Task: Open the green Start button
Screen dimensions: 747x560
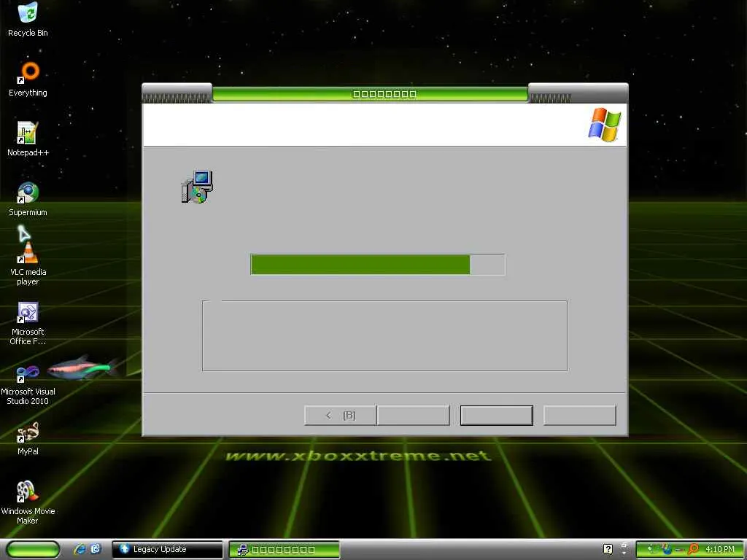Action: tap(34, 549)
